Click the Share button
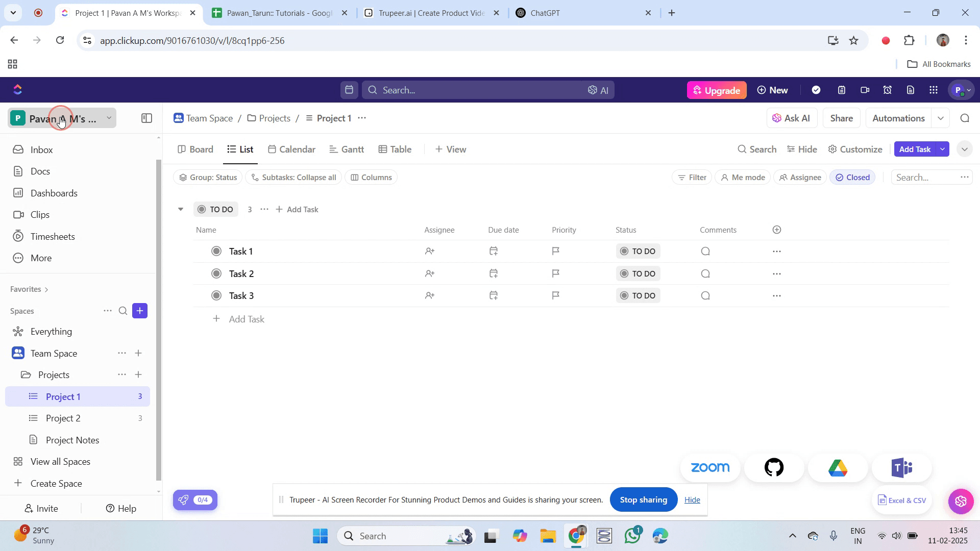The image size is (980, 551). 841,118
